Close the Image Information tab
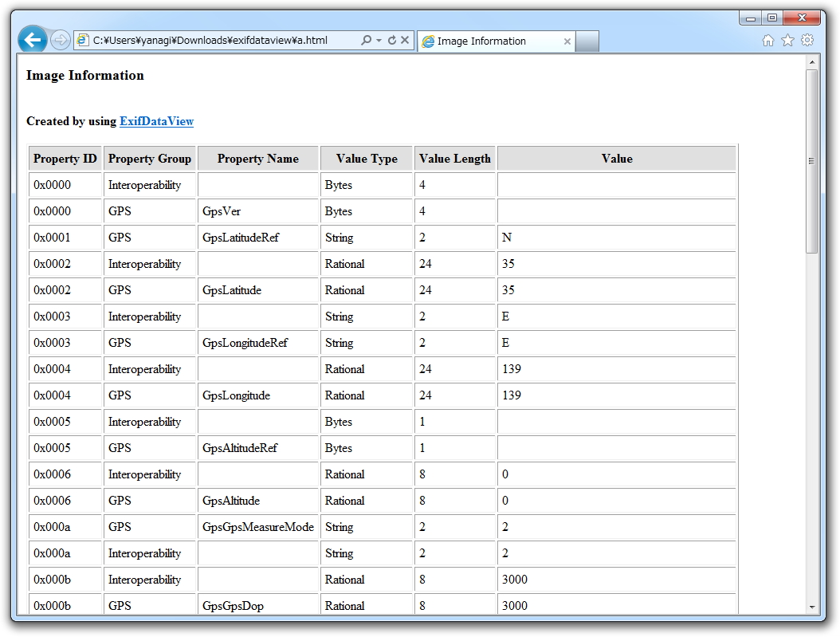Viewport: 840px width, 637px height. [567, 41]
